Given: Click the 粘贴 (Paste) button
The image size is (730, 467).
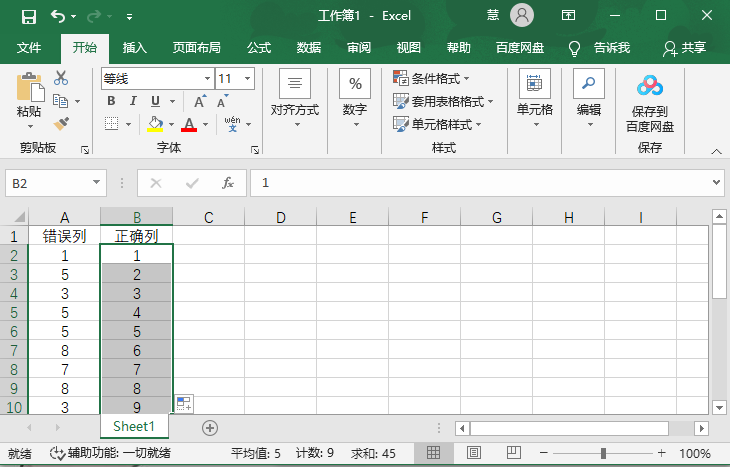Looking at the screenshot, I should (29, 100).
